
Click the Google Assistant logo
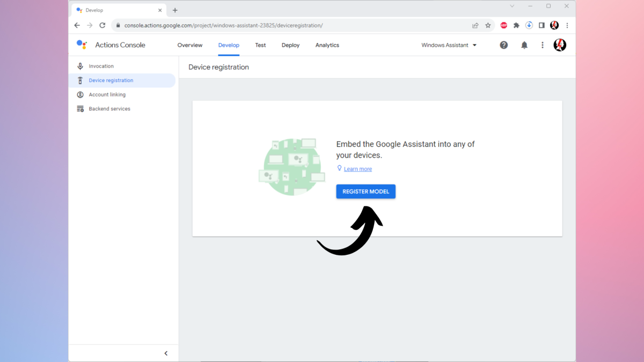coord(82,45)
